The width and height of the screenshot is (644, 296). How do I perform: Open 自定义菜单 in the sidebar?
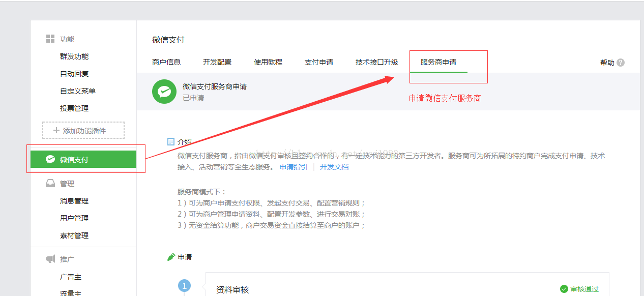pos(78,91)
